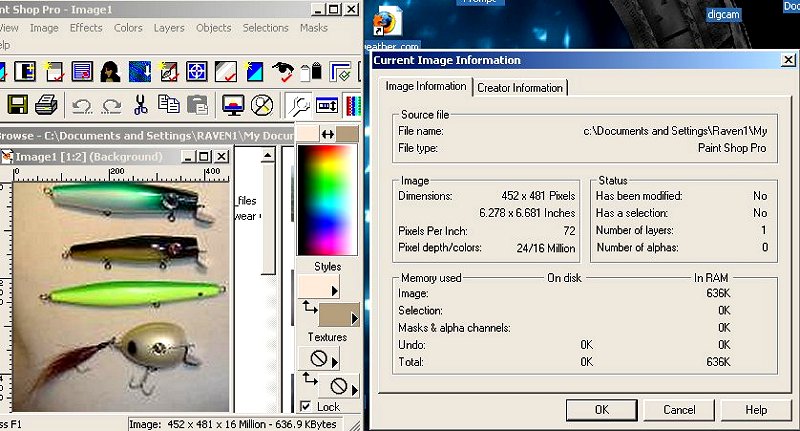Open the Layers menu
The width and height of the screenshot is (800, 431).
169,28
